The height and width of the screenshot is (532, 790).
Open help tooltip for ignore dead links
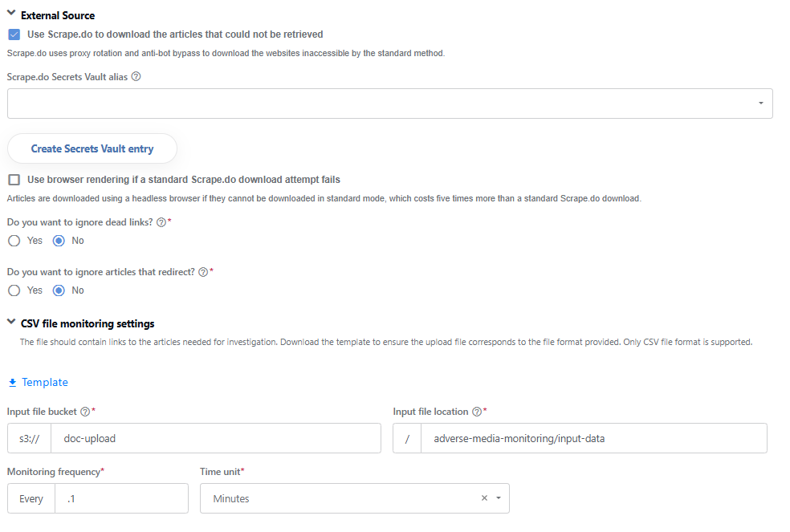coord(161,222)
